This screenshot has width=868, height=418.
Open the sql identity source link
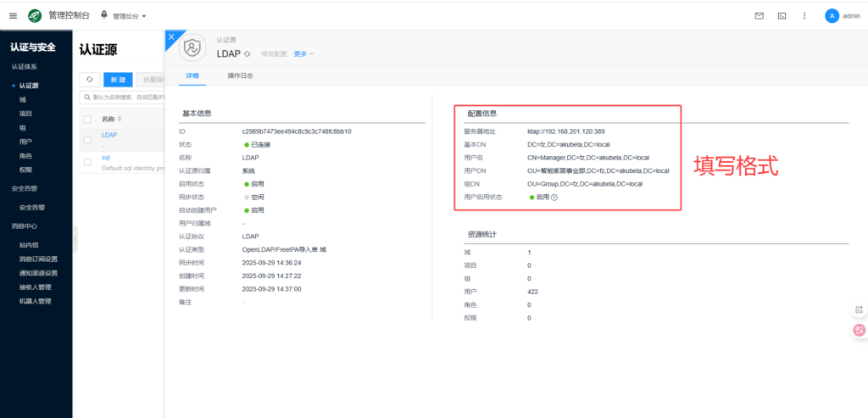point(106,157)
